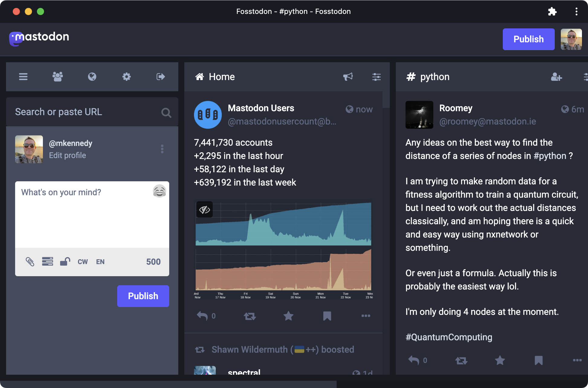Open the EN language selector
The image size is (588, 388).
tap(100, 262)
